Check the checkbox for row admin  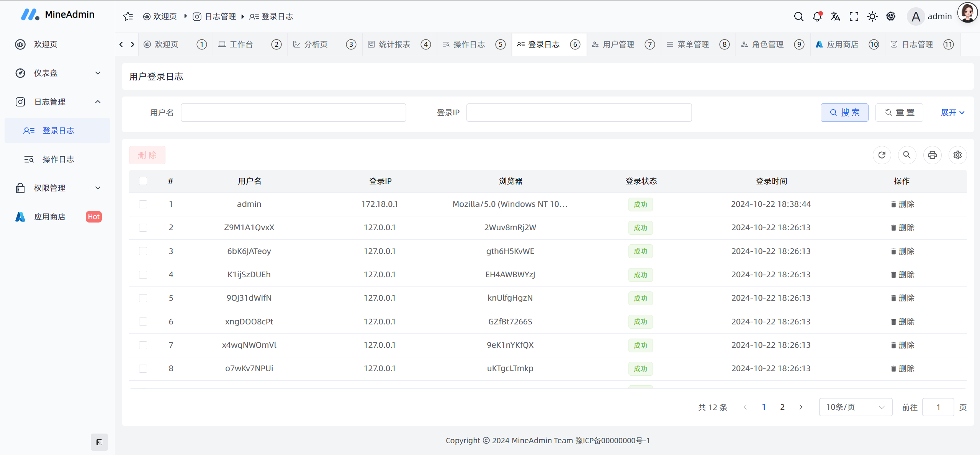pyautogui.click(x=143, y=204)
